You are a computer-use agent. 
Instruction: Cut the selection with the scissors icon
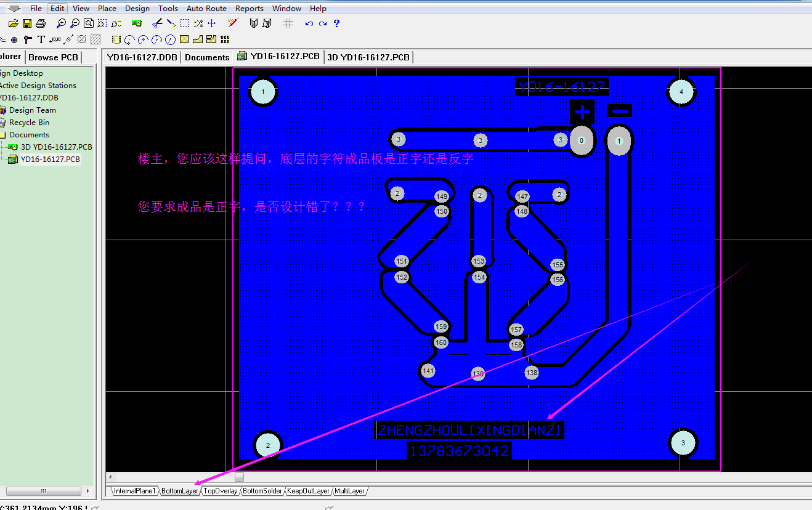point(157,23)
